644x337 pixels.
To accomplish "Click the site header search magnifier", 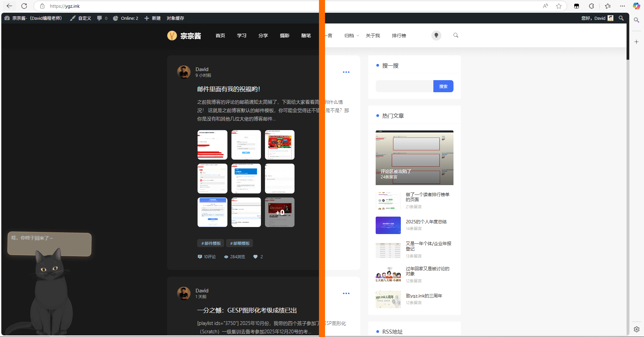I will [455, 35].
